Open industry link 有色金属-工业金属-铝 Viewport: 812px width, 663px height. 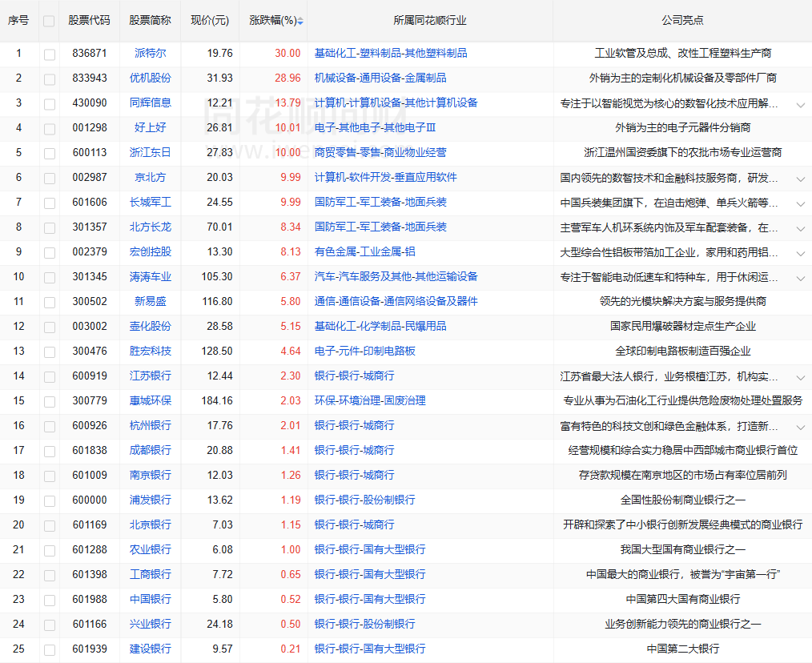pyautogui.click(x=365, y=251)
